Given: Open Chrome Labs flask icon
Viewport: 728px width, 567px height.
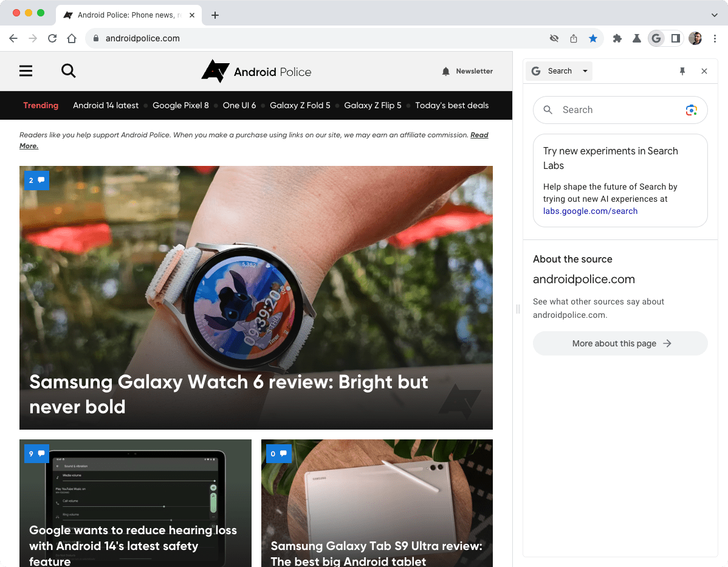Looking at the screenshot, I should click(636, 38).
